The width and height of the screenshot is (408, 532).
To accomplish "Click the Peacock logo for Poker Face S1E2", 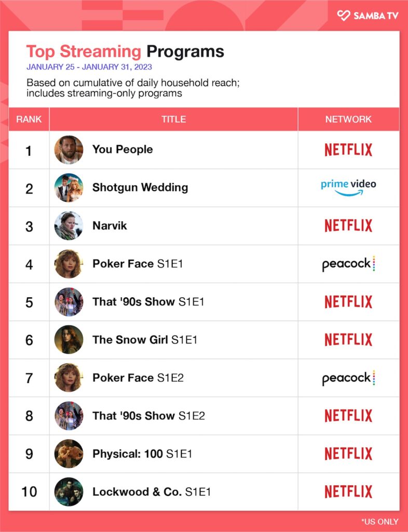I will [348, 378].
